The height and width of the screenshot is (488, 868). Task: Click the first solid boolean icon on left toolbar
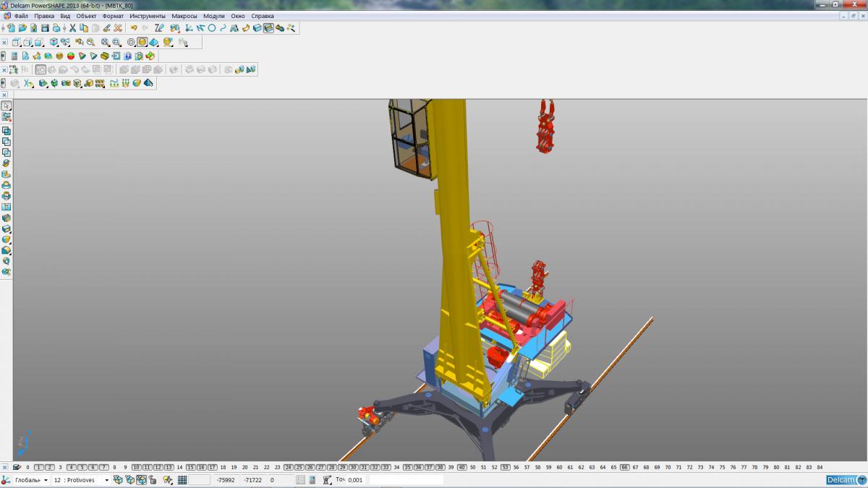tap(7, 131)
